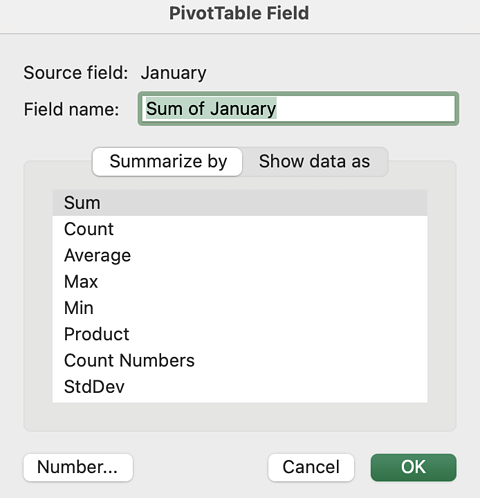Click the highlighted Sum of January text

[x=211, y=109]
